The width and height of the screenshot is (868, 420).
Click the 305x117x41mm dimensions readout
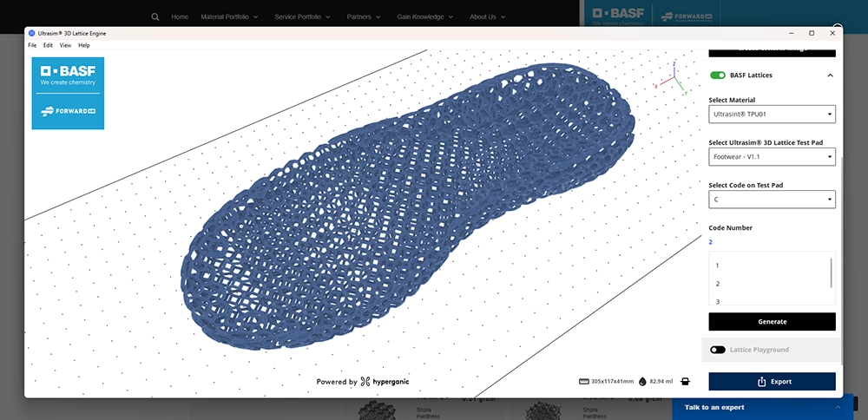[612, 381]
